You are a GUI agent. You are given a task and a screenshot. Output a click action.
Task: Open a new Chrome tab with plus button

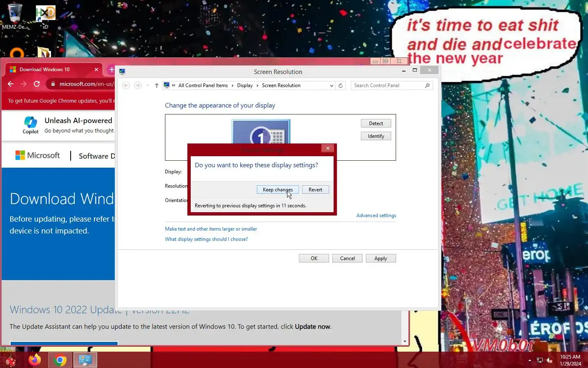tap(111, 70)
